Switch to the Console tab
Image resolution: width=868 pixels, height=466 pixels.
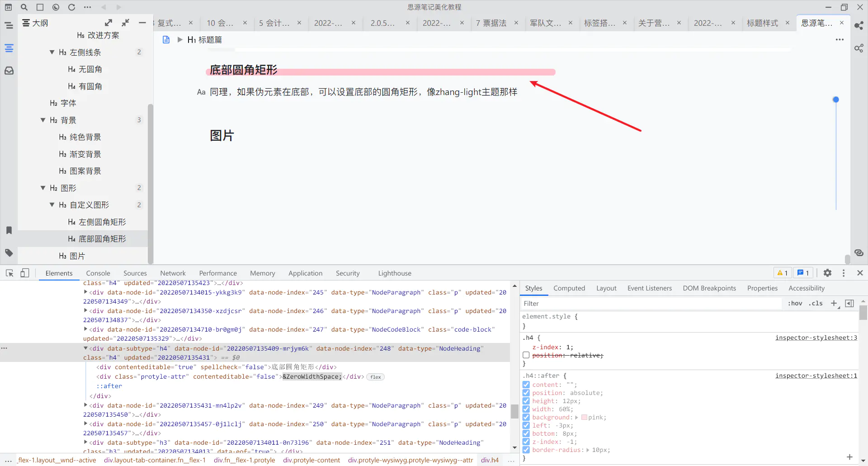[x=98, y=273]
